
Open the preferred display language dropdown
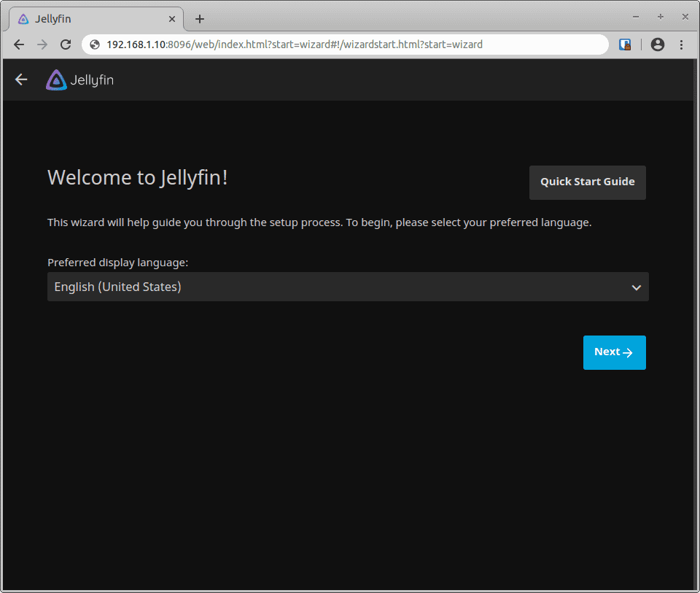point(348,287)
